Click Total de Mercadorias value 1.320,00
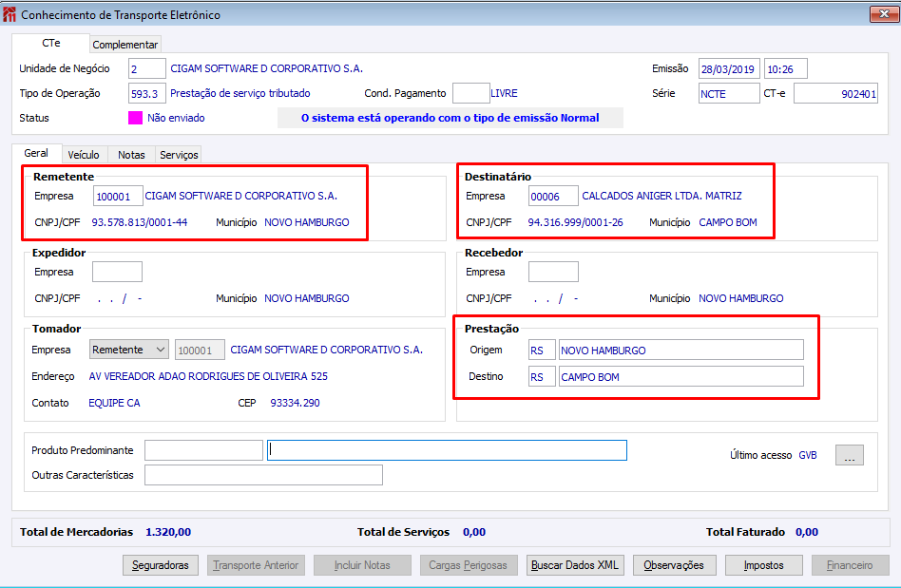 (168, 532)
